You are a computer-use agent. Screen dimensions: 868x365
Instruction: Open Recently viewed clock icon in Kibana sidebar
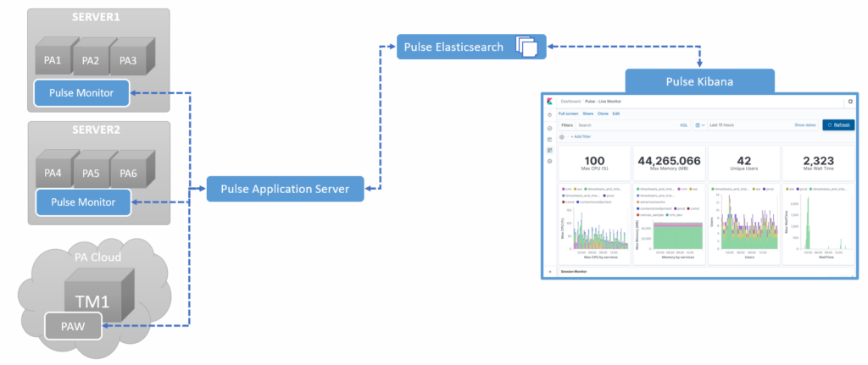pyautogui.click(x=549, y=115)
